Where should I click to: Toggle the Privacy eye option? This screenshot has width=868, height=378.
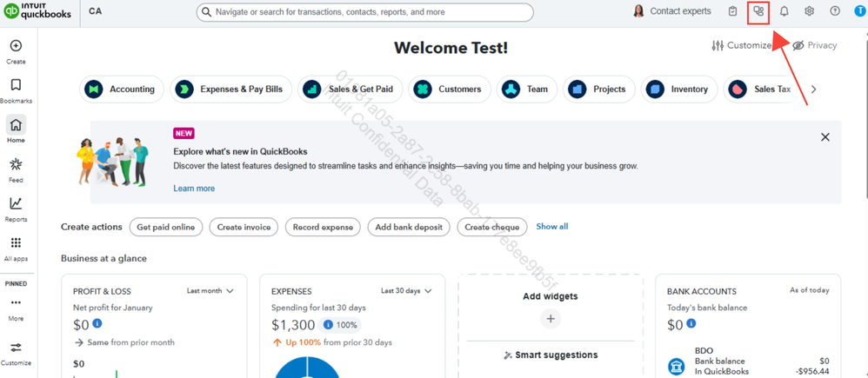coord(814,45)
